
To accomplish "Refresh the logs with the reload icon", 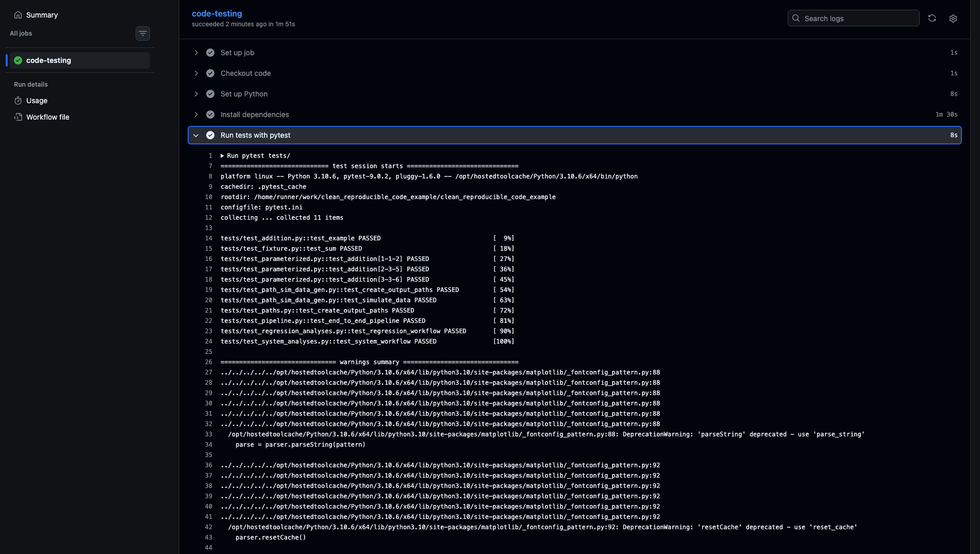I will [932, 18].
